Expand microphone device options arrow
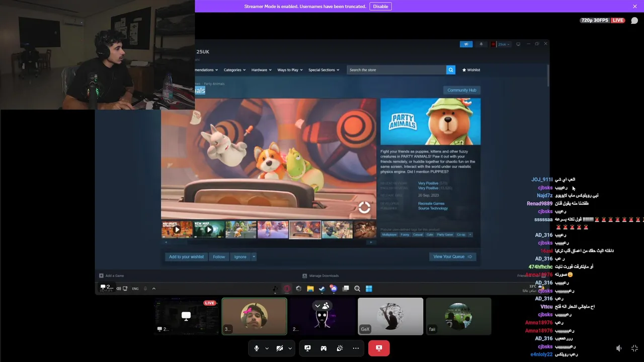This screenshot has height=362, width=644. click(267, 348)
